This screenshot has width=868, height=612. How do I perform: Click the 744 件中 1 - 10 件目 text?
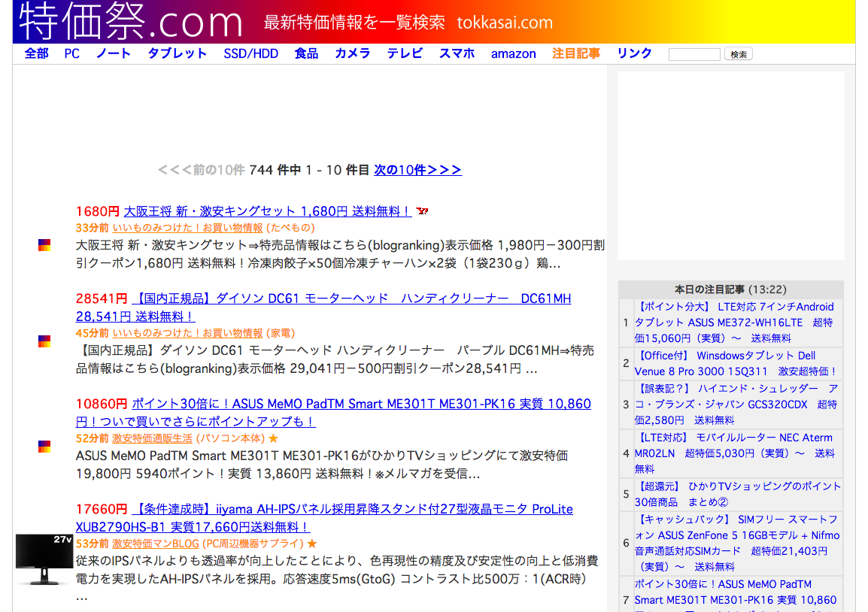309,170
